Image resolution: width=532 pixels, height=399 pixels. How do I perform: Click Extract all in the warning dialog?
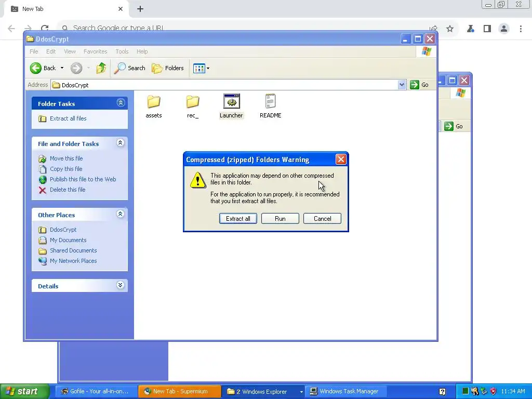click(238, 219)
